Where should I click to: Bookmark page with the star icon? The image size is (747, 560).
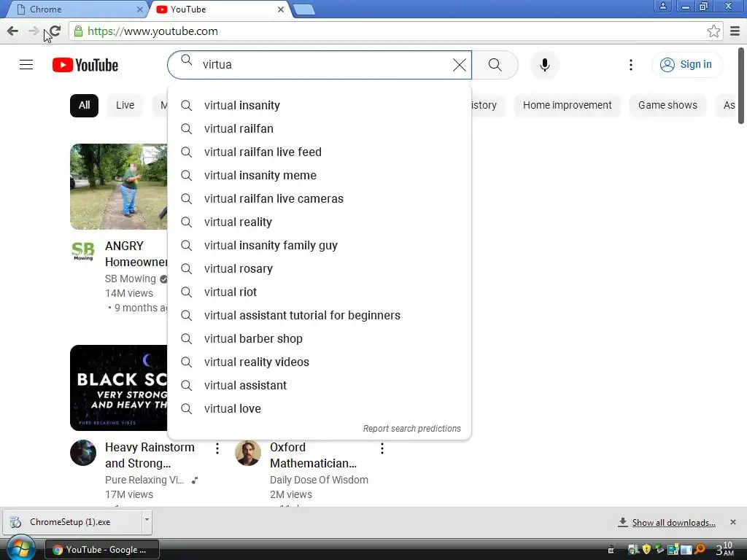(713, 31)
